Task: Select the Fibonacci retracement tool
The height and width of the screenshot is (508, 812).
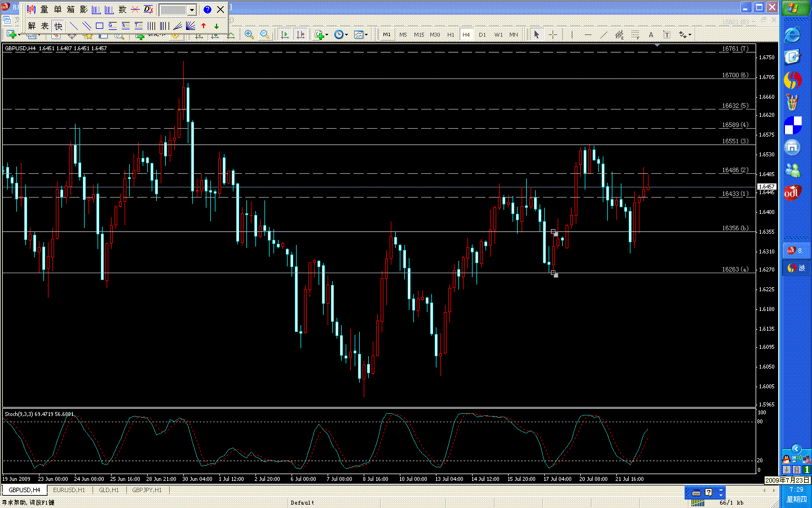Action: tap(635, 34)
